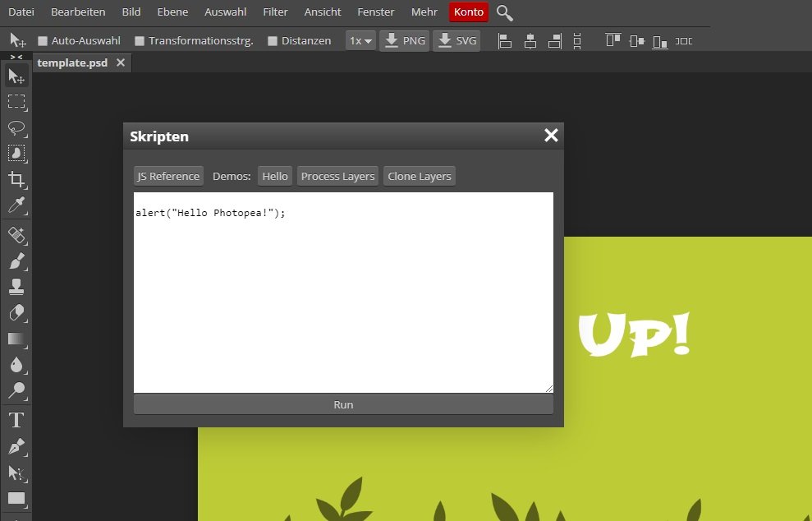Select the Eraser tool

point(16,312)
